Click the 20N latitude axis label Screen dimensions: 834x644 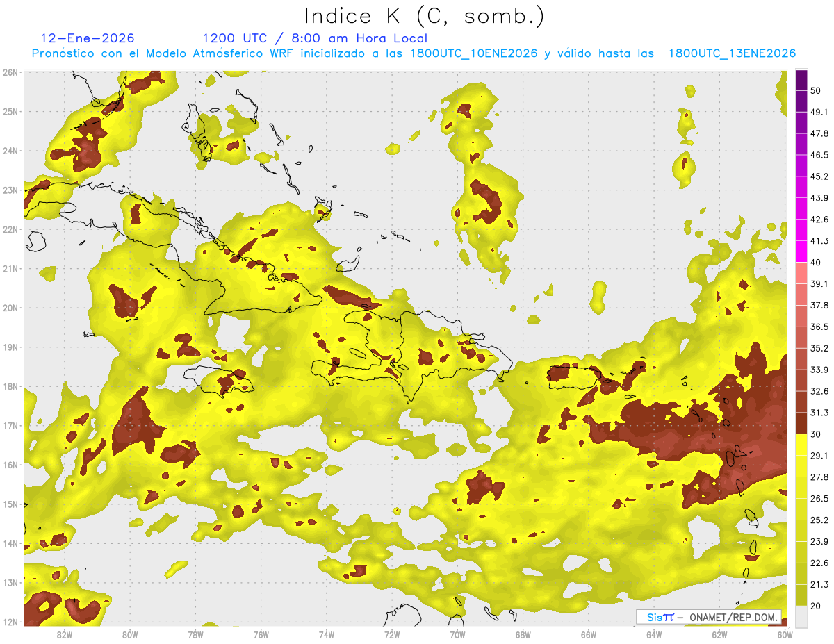10,308
